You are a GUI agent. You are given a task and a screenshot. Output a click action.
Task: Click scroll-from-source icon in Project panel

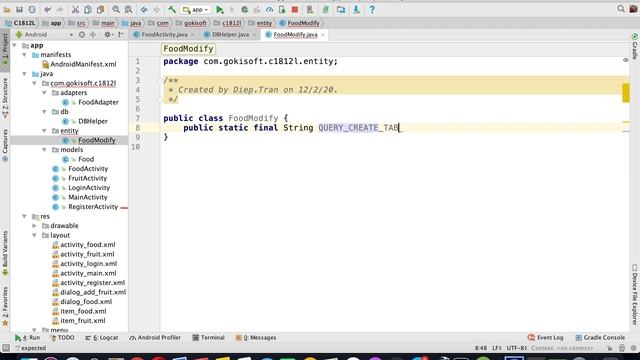point(82,35)
